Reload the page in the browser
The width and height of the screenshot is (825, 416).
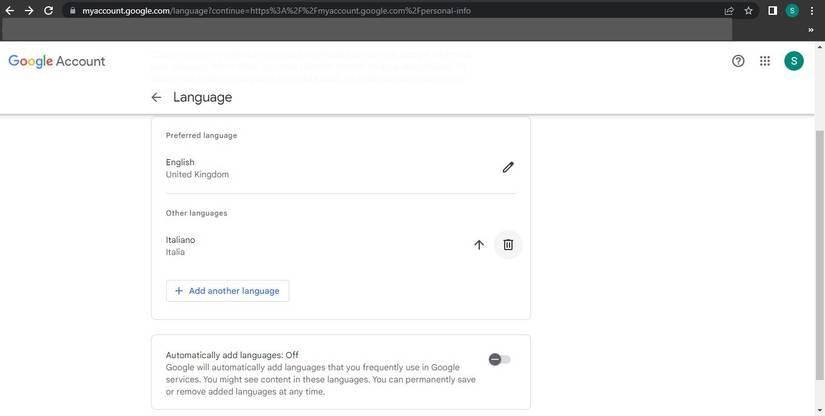[x=48, y=10]
